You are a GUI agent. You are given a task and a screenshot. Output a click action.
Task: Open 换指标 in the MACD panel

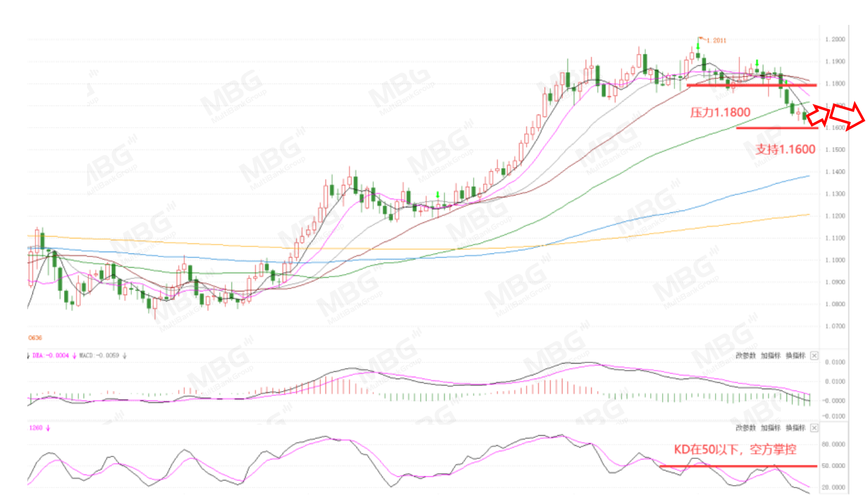795,356
